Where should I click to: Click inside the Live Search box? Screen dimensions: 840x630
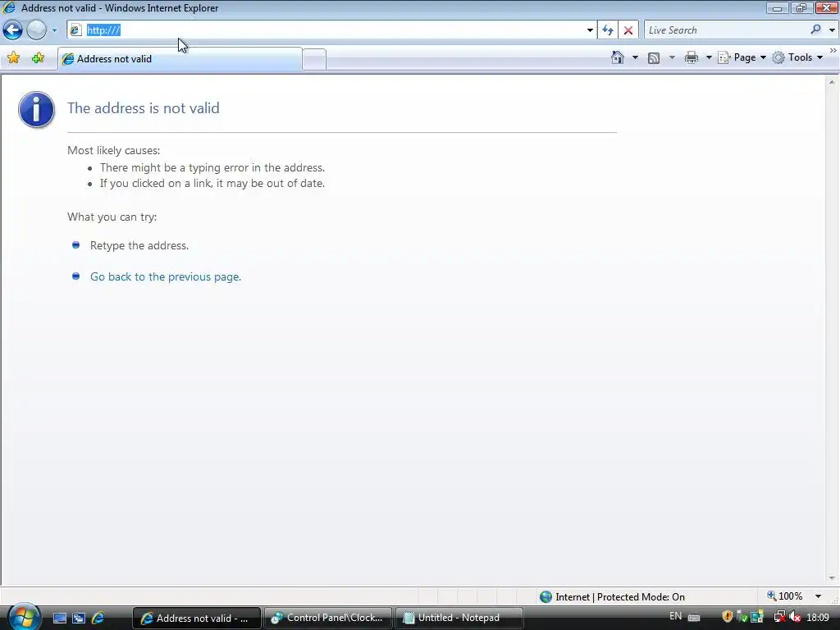click(726, 30)
